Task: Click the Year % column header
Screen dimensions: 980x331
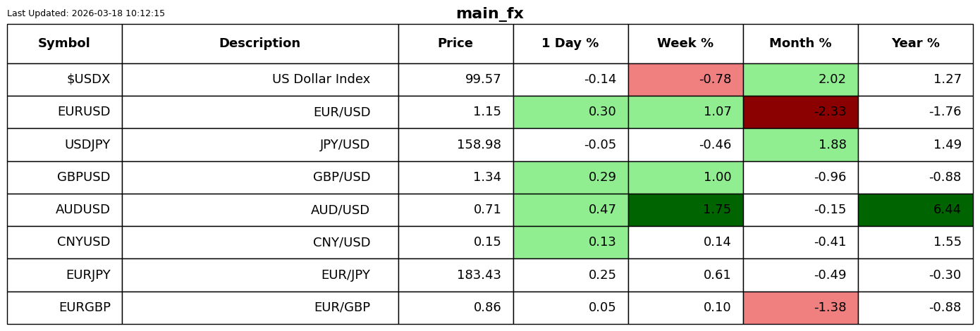Action: coord(915,44)
